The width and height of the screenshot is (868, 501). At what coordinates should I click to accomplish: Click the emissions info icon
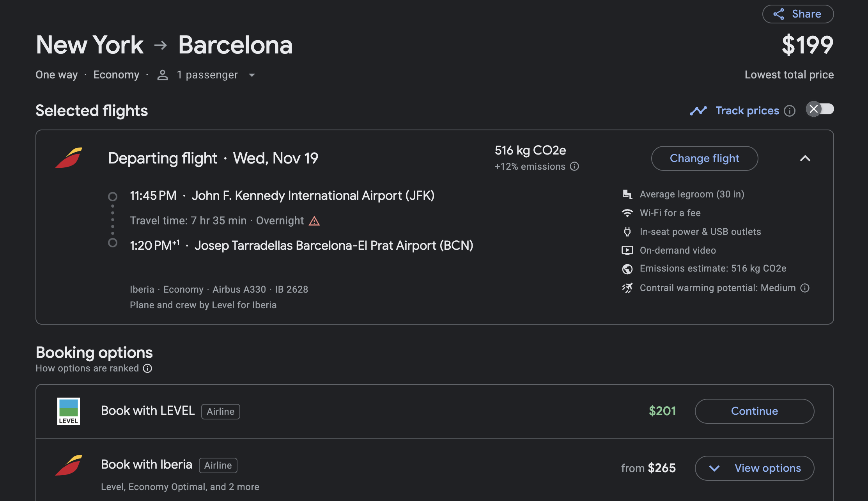click(574, 167)
